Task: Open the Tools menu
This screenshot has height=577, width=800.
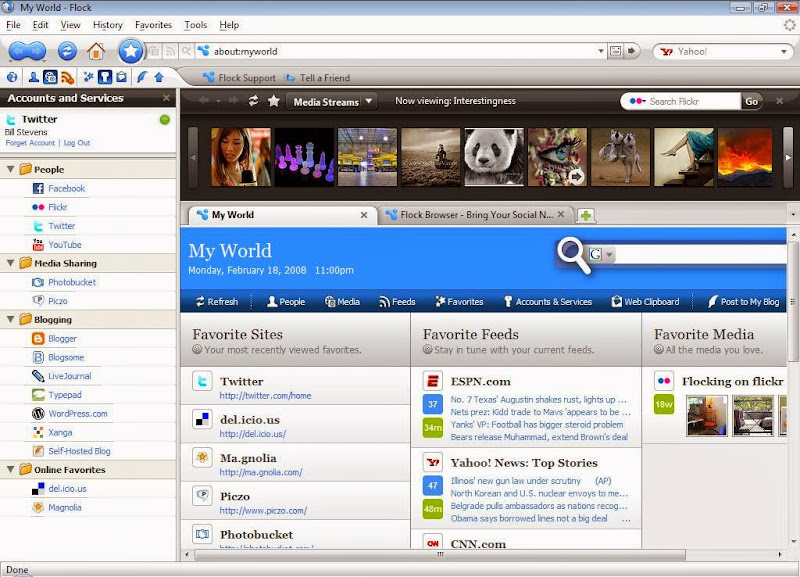Action: (x=195, y=24)
